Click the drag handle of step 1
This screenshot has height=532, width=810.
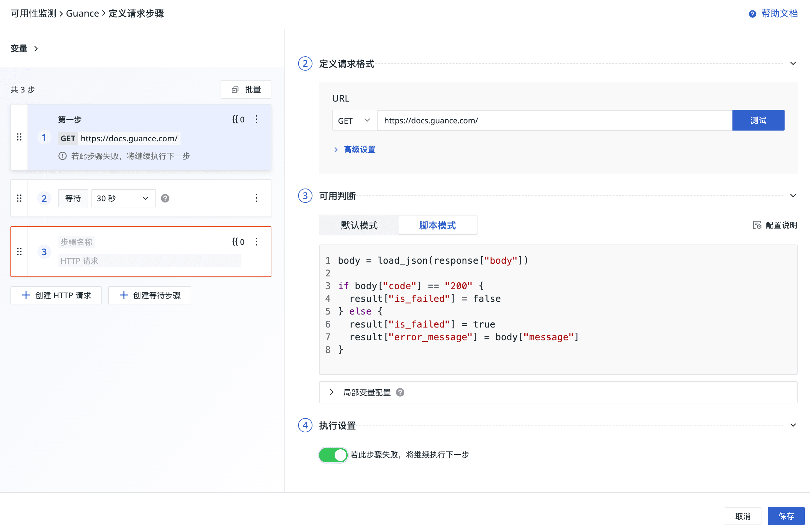(x=20, y=137)
